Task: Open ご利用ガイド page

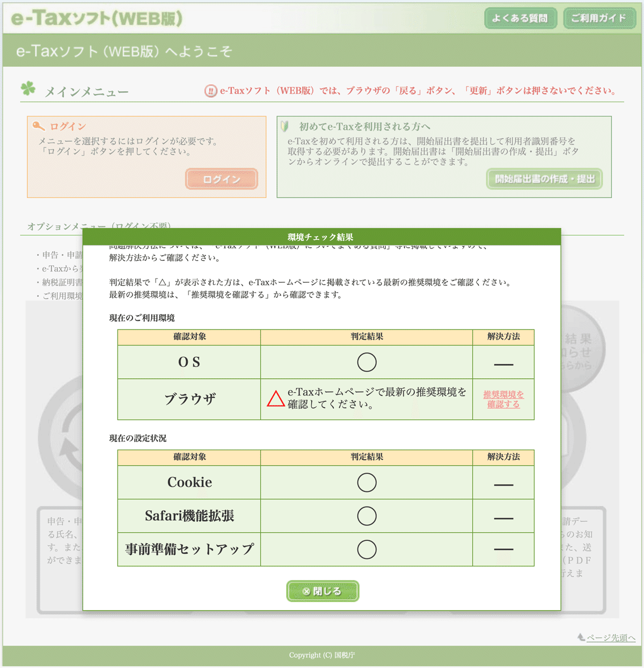Action: tap(599, 18)
